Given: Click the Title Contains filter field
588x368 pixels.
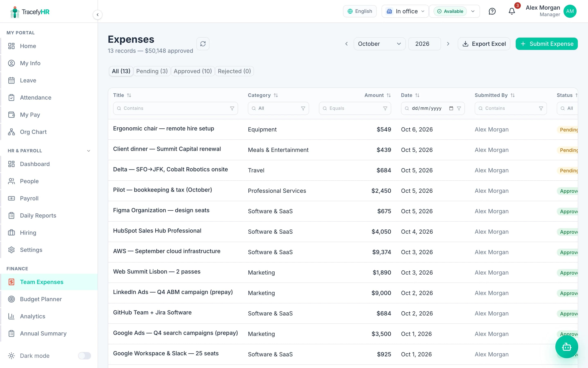Looking at the screenshot, I should point(175,108).
